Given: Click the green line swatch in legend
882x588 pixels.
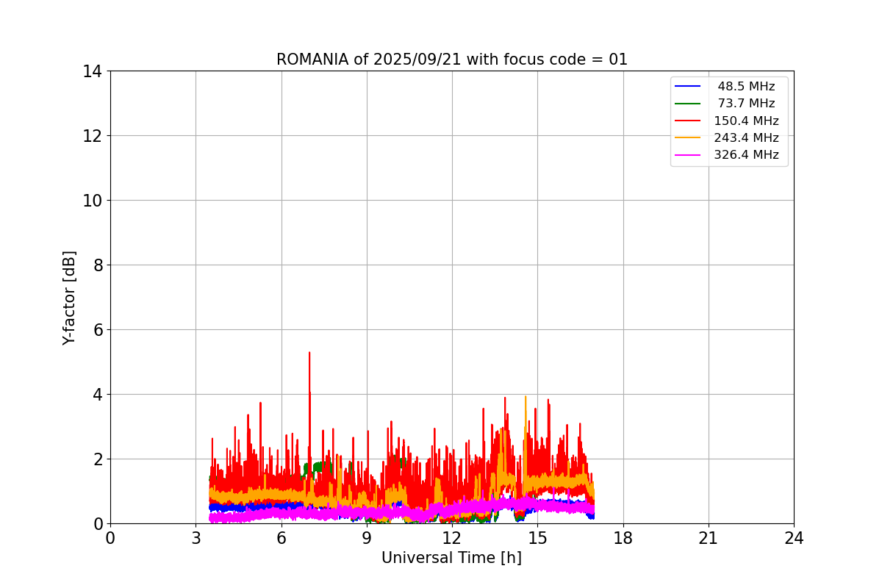Looking at the screenshot, I should (x=688, y=104).
